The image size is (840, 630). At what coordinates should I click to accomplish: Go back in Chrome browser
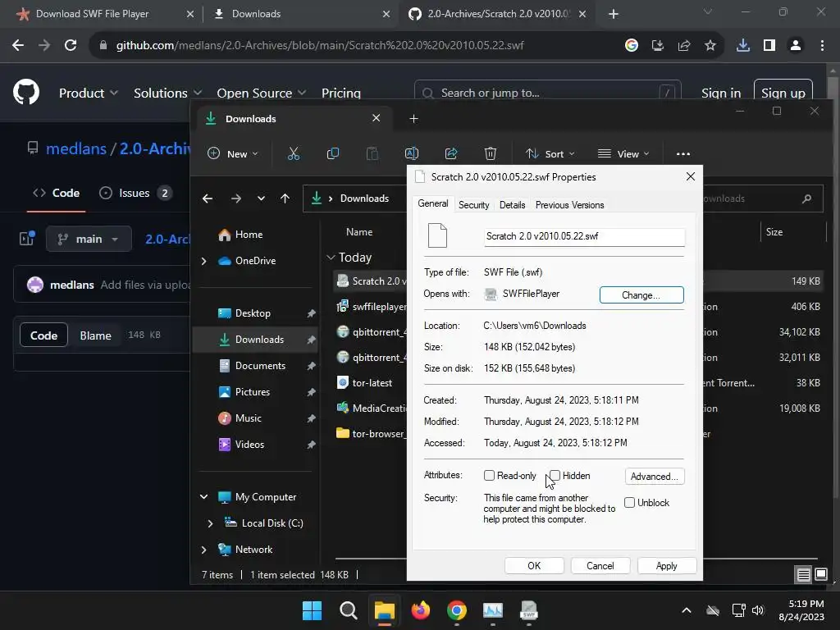tap(18, 45)
